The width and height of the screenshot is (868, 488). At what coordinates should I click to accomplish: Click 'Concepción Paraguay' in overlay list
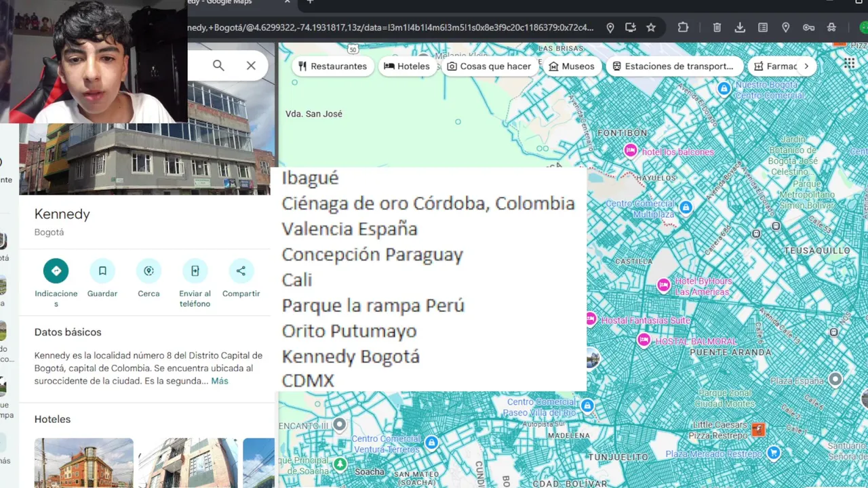(x=372, y=255)
